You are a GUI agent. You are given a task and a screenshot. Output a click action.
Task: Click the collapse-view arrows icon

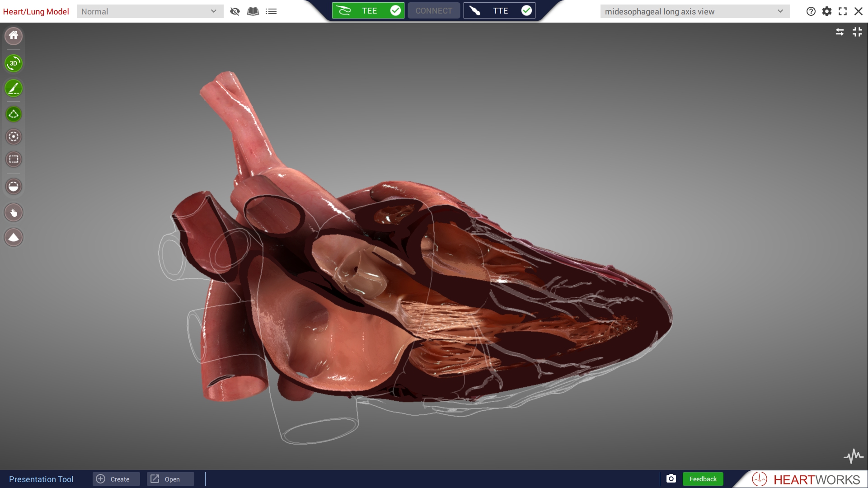pyautogui.click(x=857, y=32)
